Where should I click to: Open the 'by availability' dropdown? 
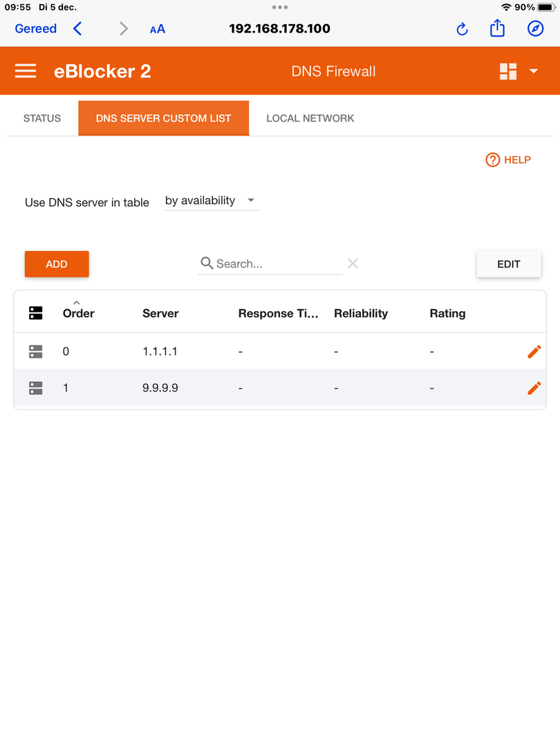212,201
